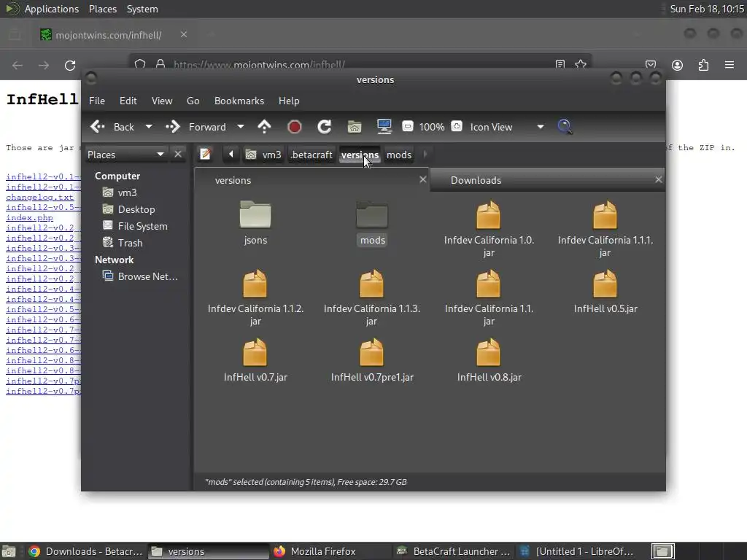Open the Bookmarks menu
Viewport: 747px width, 560px height.
click(x=239, y=101)
